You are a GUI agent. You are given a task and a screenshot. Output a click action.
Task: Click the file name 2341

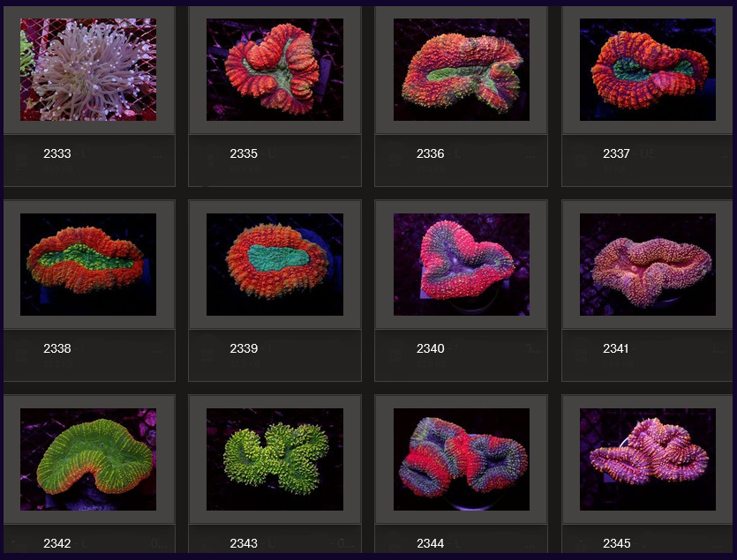616,348
